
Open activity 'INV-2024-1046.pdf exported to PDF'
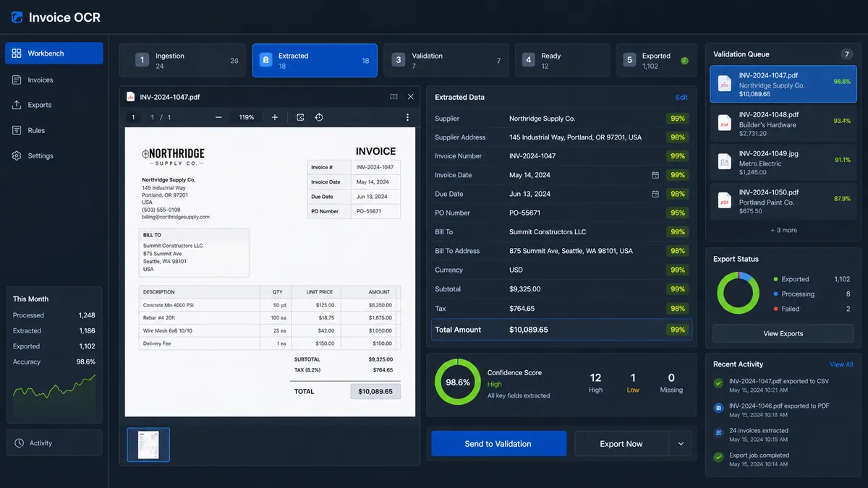pos(783,410)
